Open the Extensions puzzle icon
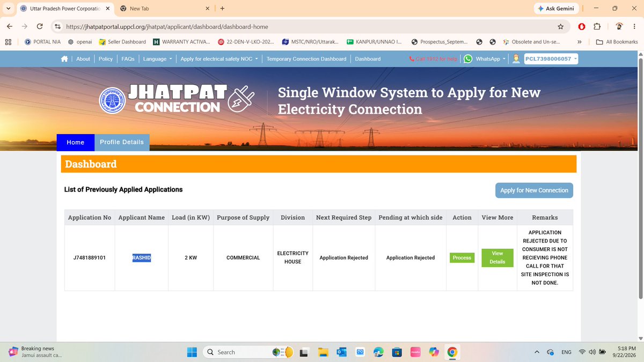 pos(597,26)
